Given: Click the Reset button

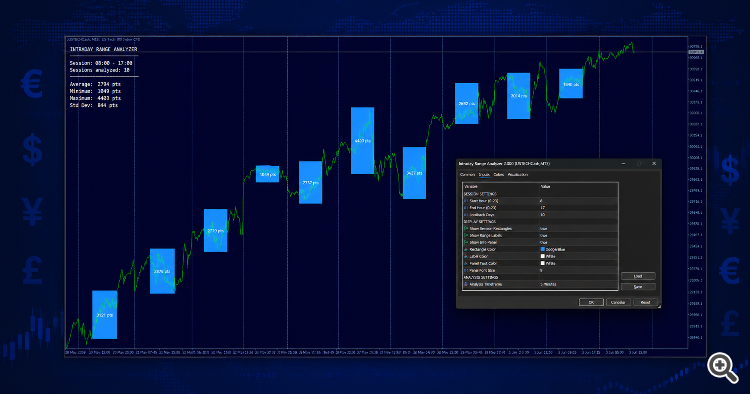Looking at the screenshot, I should tap(645, 302).
